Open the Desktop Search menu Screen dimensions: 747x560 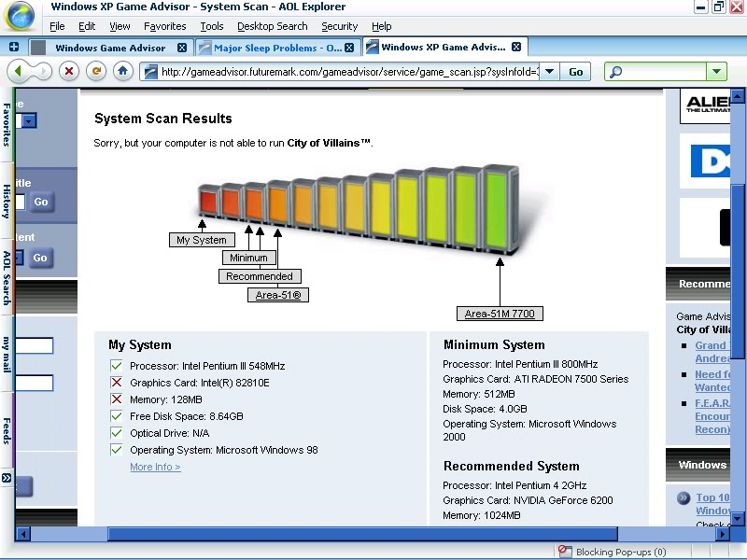point(273,26)
